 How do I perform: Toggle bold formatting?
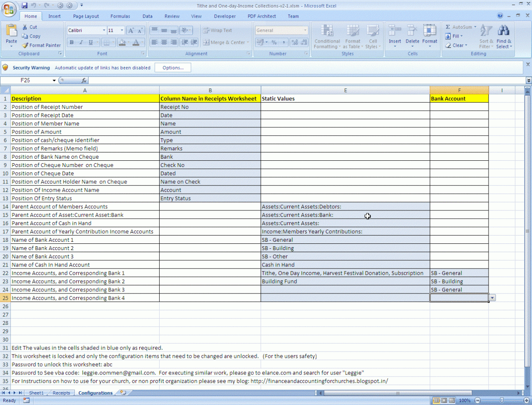(71, 43)
